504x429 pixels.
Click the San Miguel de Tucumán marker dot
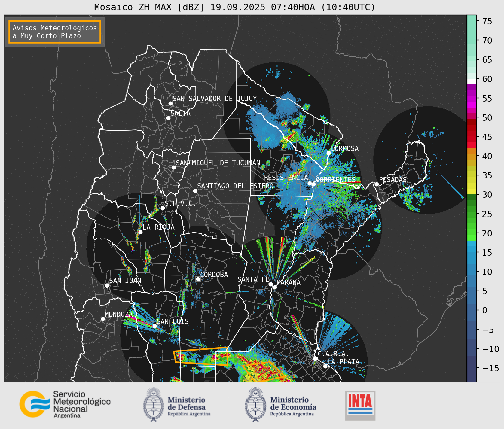click(174, 167)
